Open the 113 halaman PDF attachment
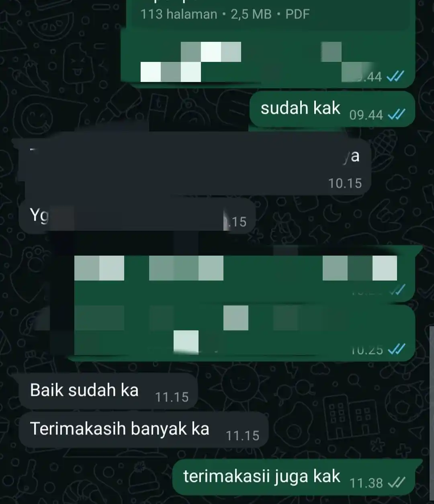The height and width of the screenshot is (504, 434). coord(270,14)
